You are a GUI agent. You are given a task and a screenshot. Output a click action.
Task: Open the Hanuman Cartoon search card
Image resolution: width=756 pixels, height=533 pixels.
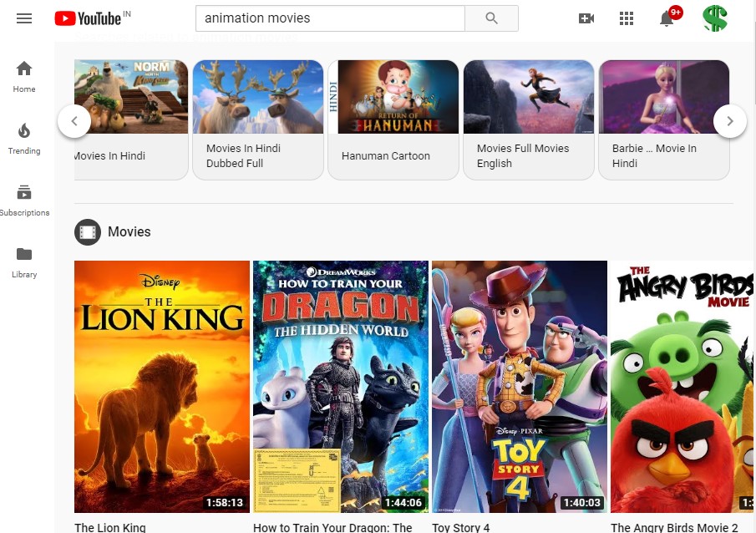(393, 119)
